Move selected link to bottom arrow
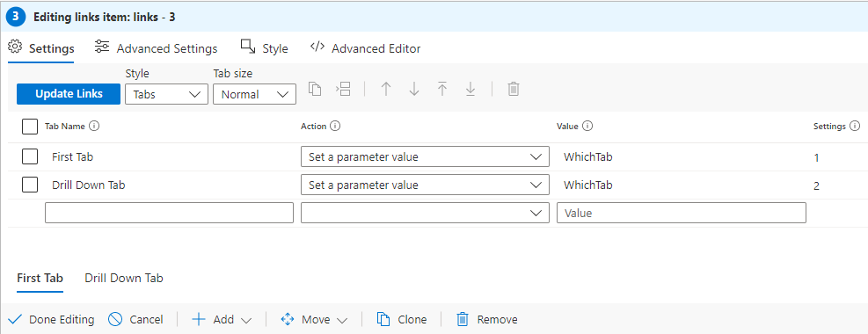The image size is (868, 334). coord(470,89)
